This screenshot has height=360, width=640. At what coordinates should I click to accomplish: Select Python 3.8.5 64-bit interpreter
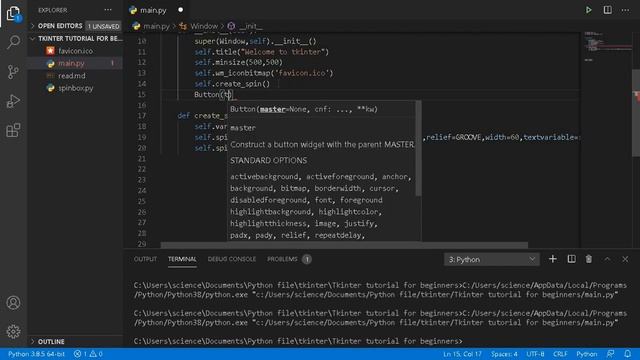(x=36, y=354)
